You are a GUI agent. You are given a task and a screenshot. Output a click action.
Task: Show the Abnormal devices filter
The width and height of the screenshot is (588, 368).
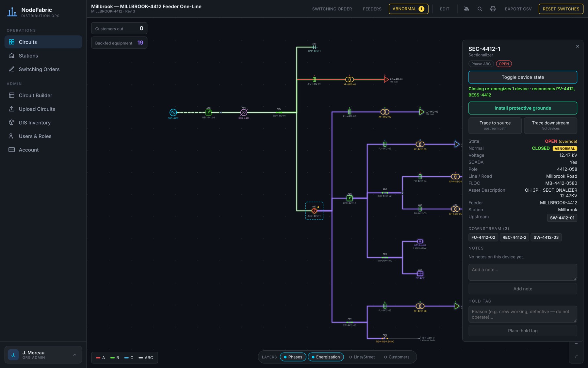408,9
